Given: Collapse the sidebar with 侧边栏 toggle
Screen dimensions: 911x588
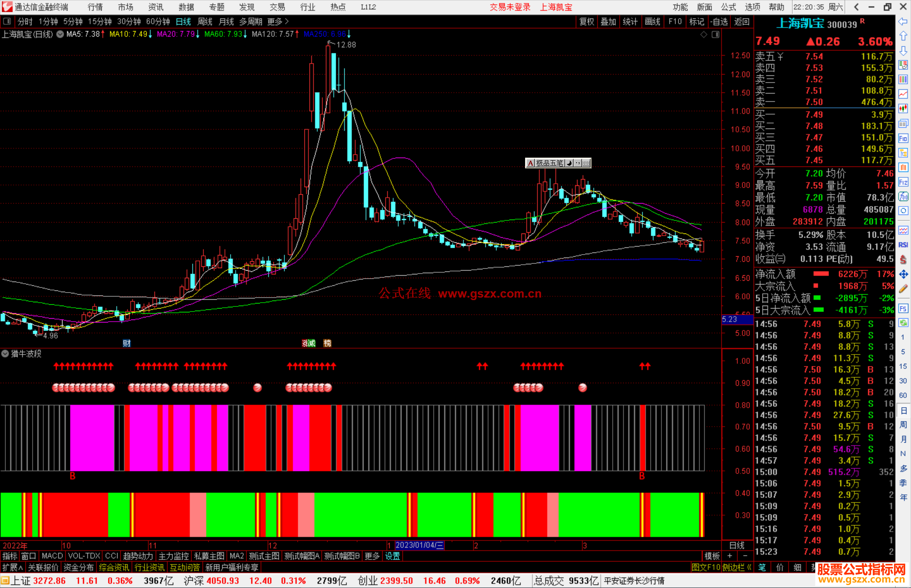Looking at the screenshot, I should point(737,567).
